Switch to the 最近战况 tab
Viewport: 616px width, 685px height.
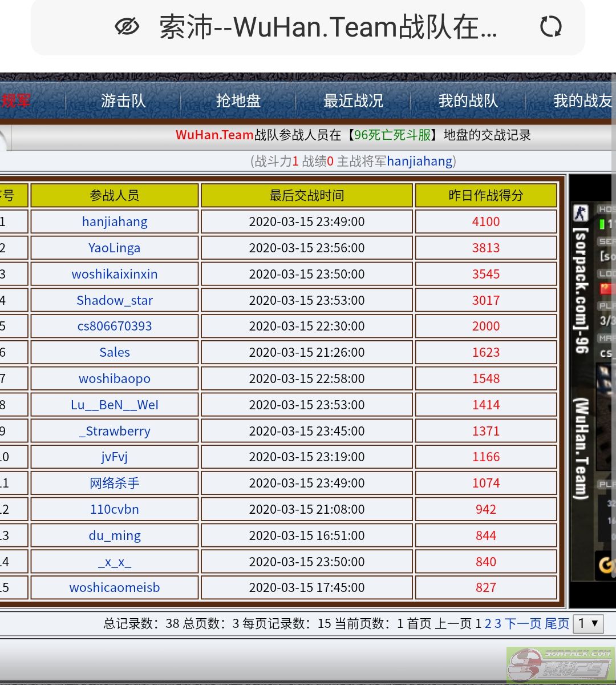[x=353, y=101]
